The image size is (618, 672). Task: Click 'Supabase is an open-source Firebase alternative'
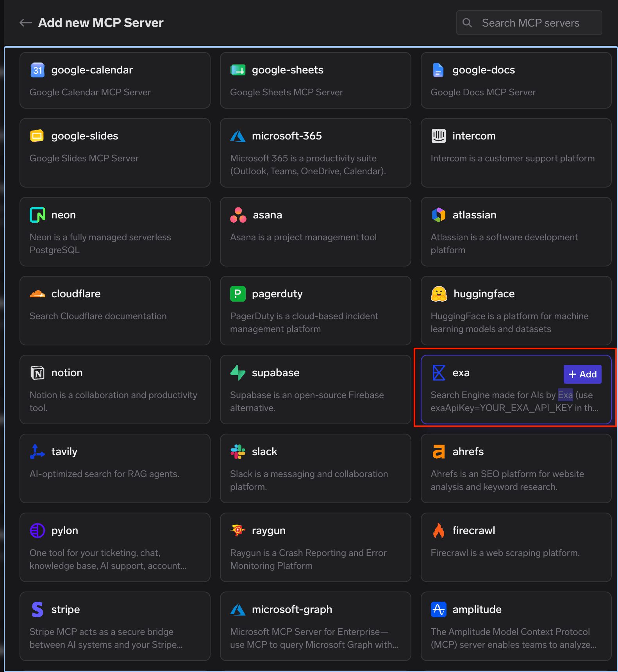[307, 401]
